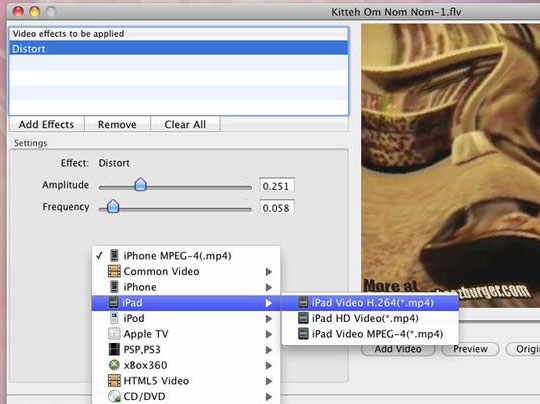Viewport: 540px width, 404px height.
Task: Click the Remove effect button
Action: point(117,124)
